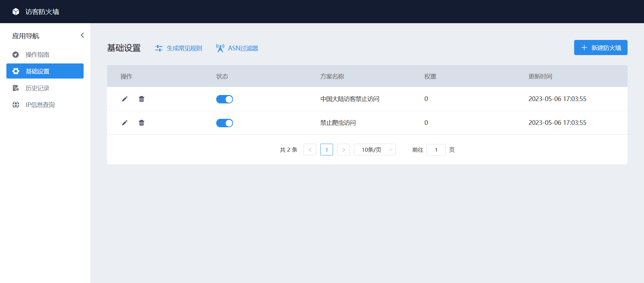The width and height of the screenshot is (644, 283).
Task: Click 新建防火墙 button
Action: point(601,48)
